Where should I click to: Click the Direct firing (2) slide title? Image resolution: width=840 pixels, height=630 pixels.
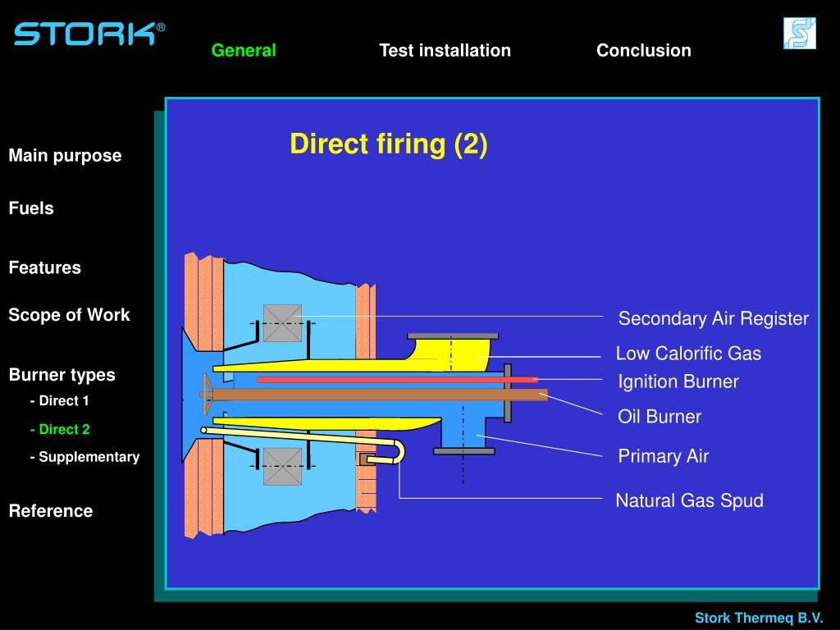[388, 144]
